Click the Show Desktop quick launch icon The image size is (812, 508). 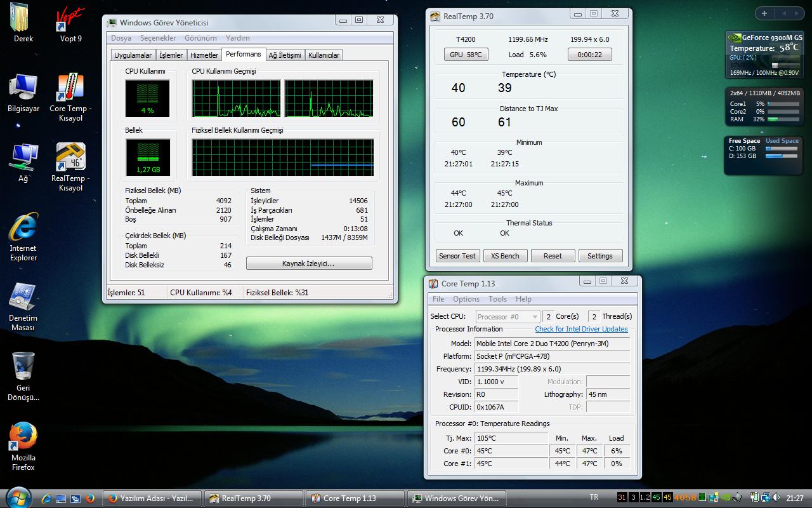coord(61,498)
